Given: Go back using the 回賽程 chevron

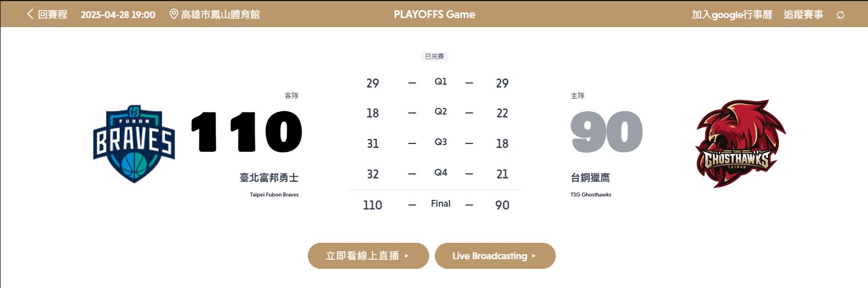Looking at the screenshot, I should [x=30, y=14].
